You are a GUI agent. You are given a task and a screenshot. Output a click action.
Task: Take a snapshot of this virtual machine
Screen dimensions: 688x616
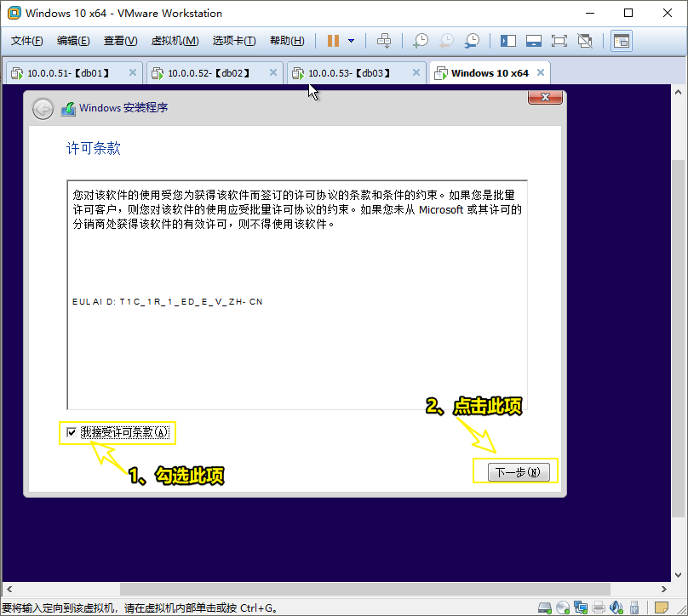[421, 41]
